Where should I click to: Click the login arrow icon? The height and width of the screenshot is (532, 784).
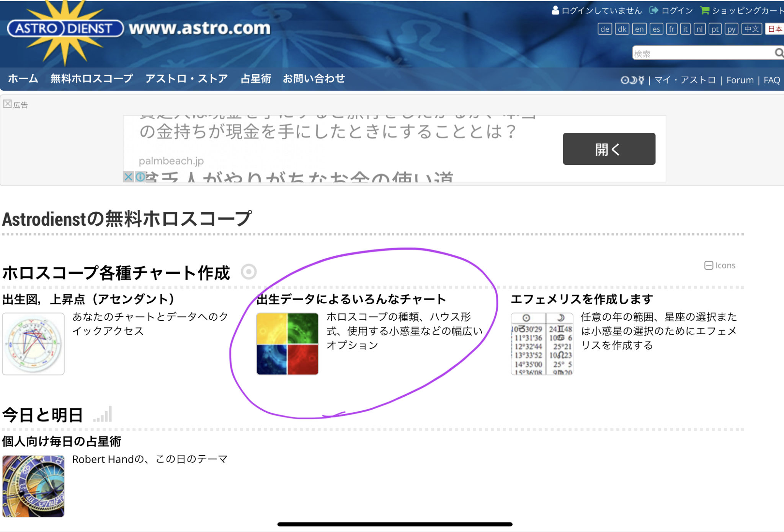(654, 10)
